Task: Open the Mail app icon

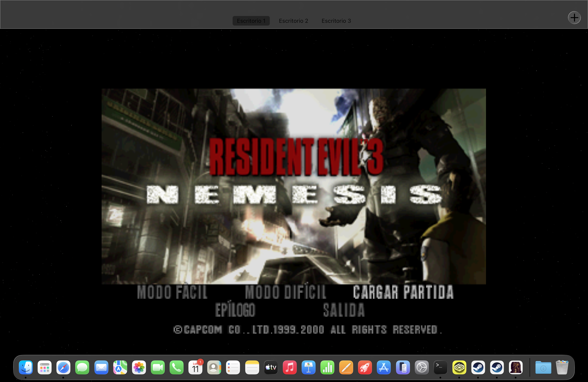Action: [x=101, y=367]
